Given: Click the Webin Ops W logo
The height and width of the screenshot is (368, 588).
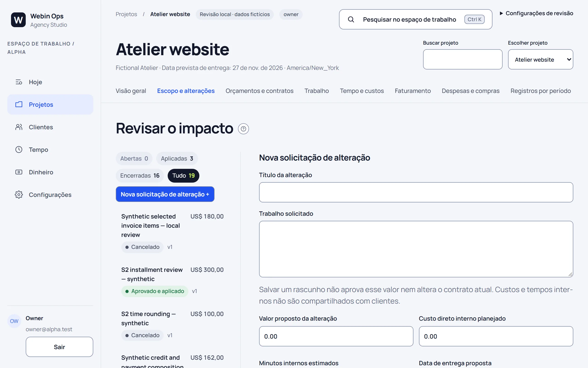Looking at the screenshot, I should tap(18, 20).
